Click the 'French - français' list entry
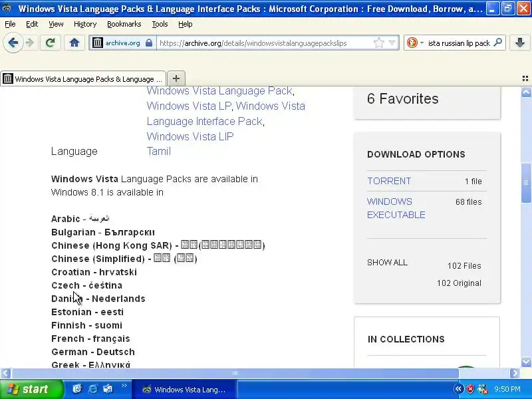Viewport: 532px width, 399px height. click(90, 338)
